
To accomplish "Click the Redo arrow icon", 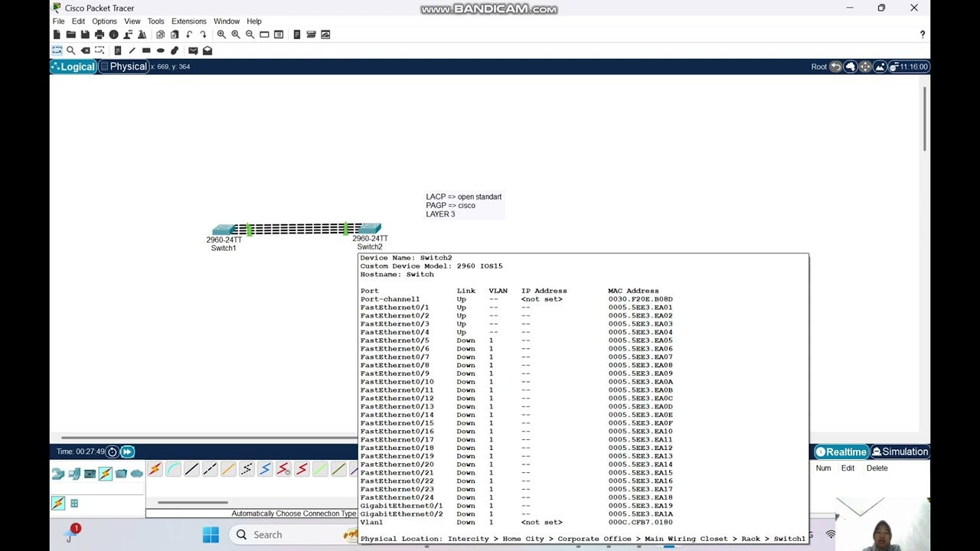I will (203, 34).
